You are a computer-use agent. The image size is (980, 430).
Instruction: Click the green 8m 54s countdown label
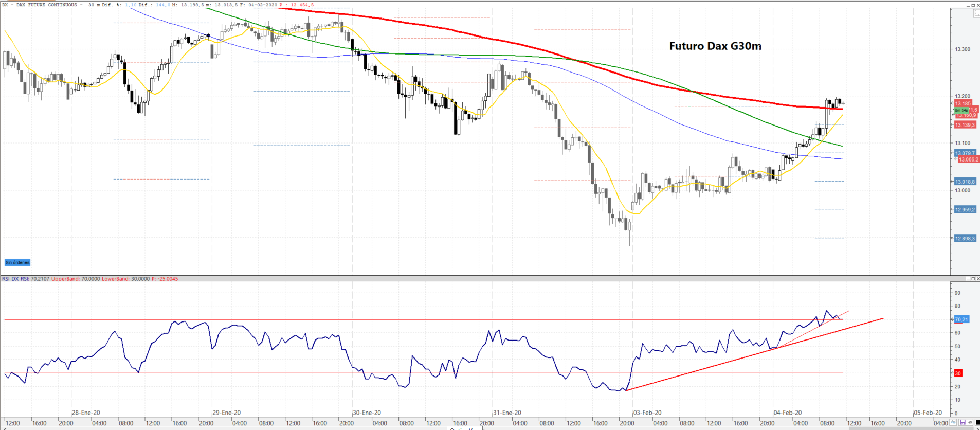click(x=961, y=110)
